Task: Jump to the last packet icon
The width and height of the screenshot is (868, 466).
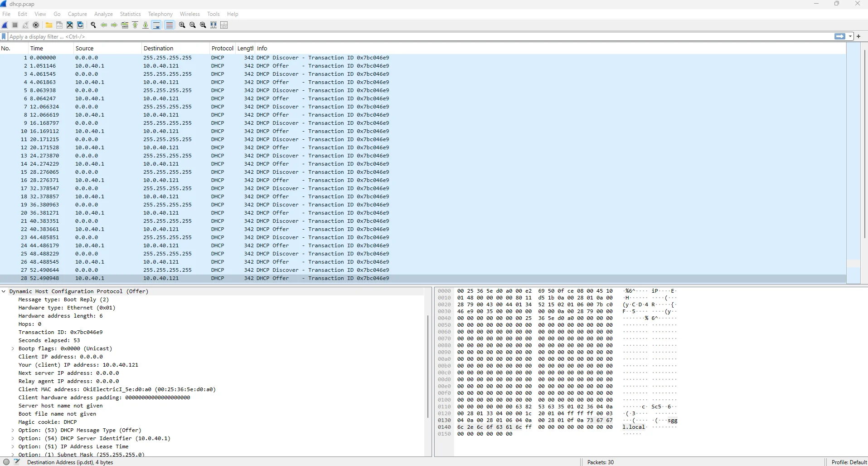Action: [145, 25]
